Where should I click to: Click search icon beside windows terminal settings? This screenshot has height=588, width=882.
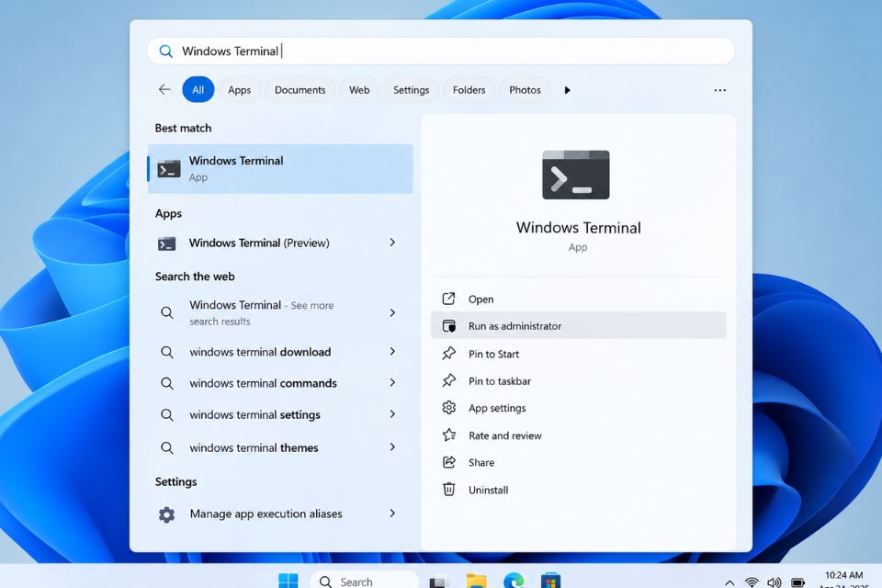click(x=166, y=414)
